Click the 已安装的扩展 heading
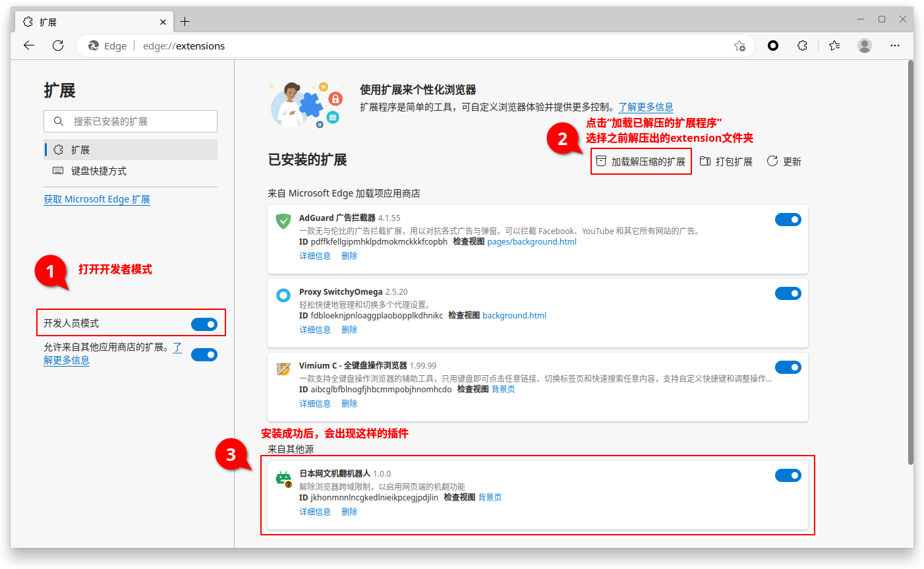 pyautogui.click(x=308, y=160)
